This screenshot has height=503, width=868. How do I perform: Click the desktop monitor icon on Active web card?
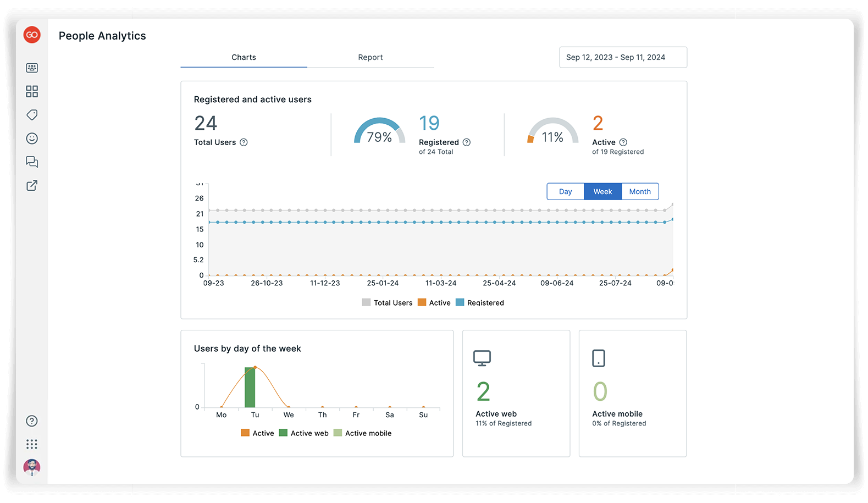tap(482, 358)
